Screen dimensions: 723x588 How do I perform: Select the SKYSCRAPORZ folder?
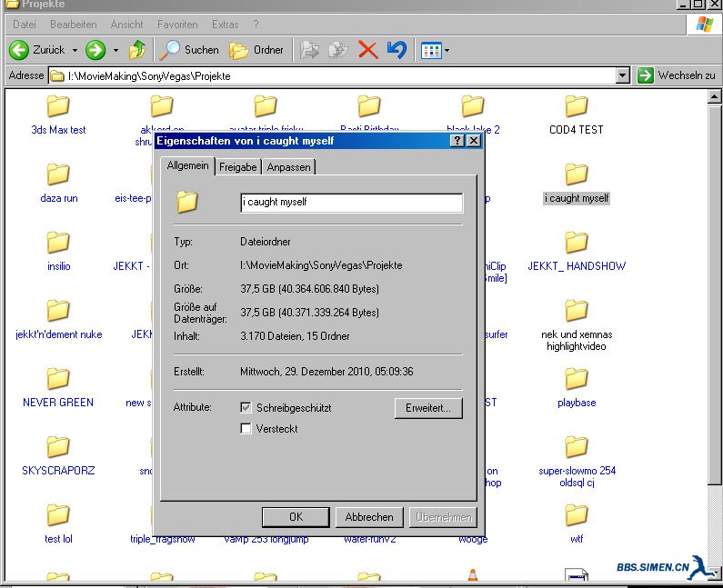pos(58,455)
